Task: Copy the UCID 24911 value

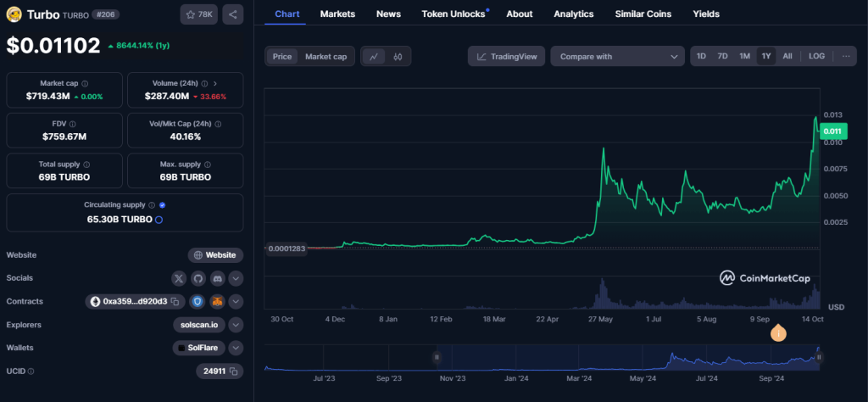Action: click(234, 371)
